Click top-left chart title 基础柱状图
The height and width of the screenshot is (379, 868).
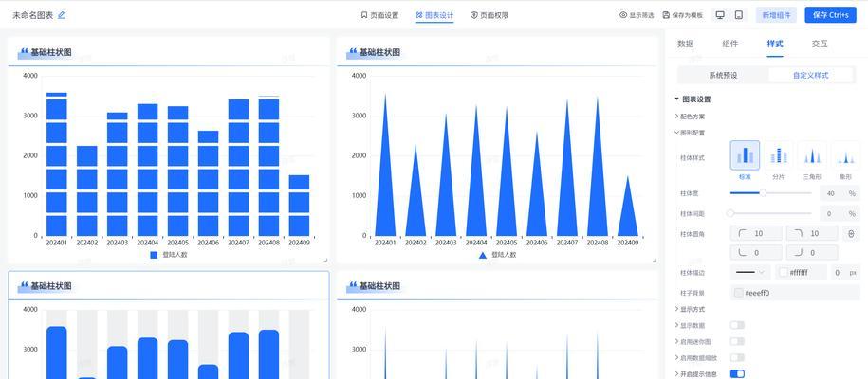(x=51, y=52)
